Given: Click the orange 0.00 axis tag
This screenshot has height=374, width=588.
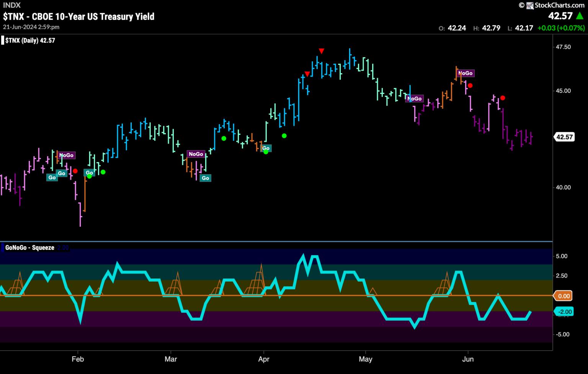Looking at the screenshot, I should (563, 296).
